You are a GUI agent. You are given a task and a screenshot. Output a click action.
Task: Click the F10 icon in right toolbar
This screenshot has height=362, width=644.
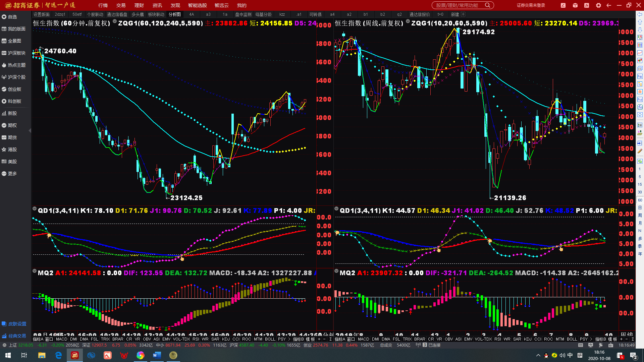click(x=640, y=76)
